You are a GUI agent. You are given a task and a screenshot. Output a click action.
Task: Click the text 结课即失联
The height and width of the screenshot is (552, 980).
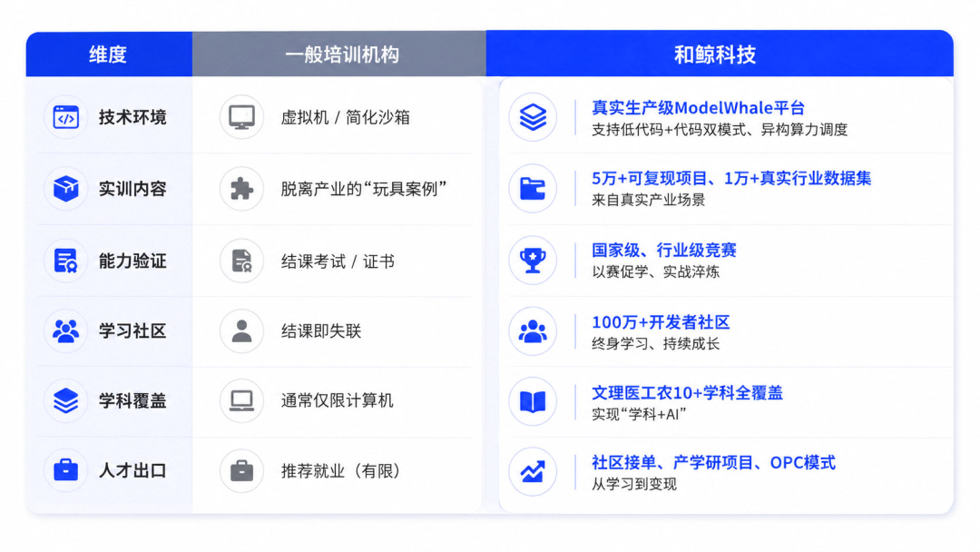pyautogui.click(x=321, y=331)
